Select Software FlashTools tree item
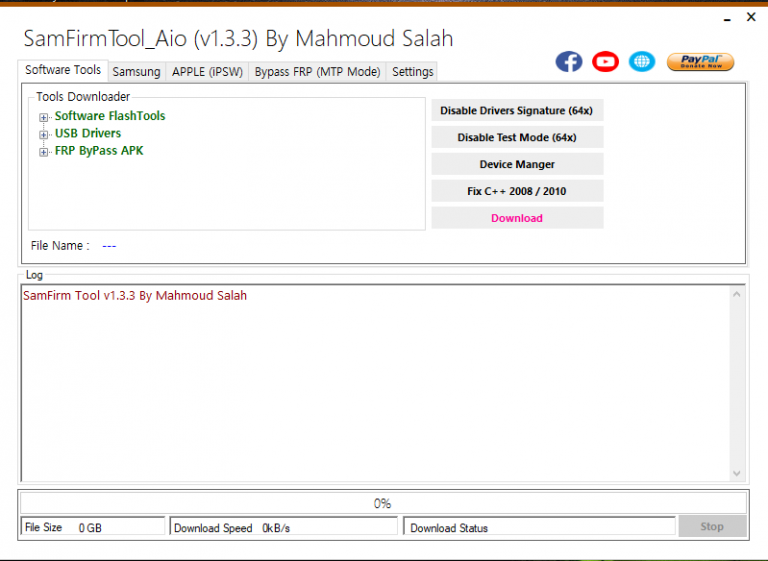This screenshot has height=561, width=768. tap(110, 116)
